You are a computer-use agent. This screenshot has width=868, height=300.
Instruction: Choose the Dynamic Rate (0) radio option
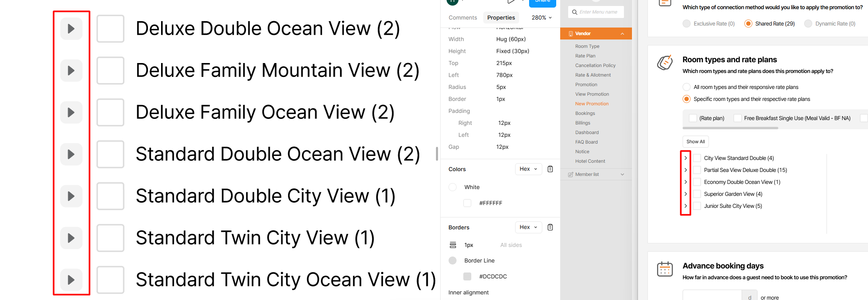(x=808, y=24)
